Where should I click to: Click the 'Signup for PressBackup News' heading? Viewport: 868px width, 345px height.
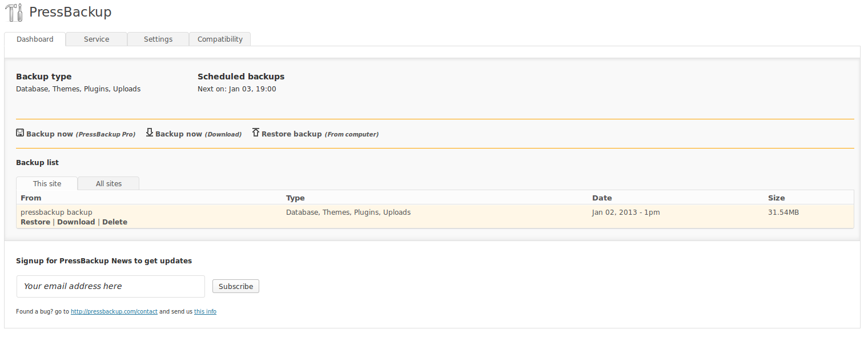pyautogui.click(x=104, y=261)
